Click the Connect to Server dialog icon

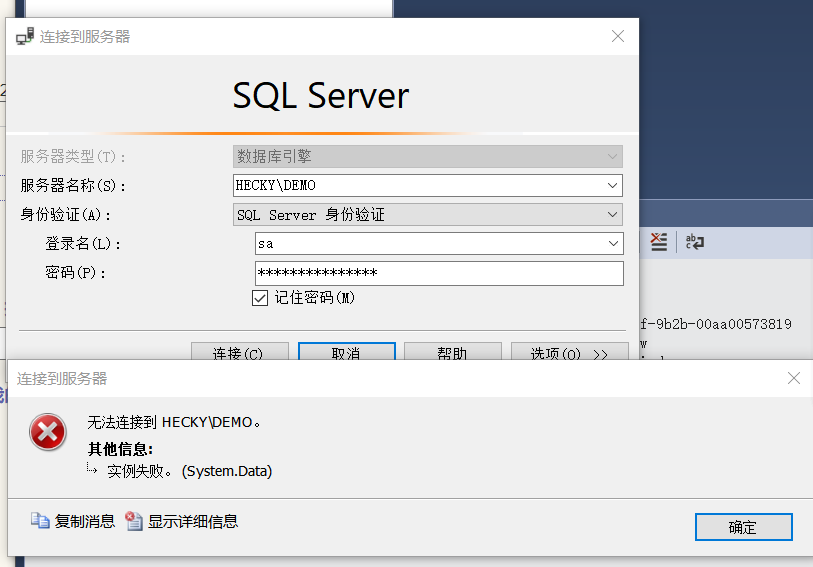[25, 36]
